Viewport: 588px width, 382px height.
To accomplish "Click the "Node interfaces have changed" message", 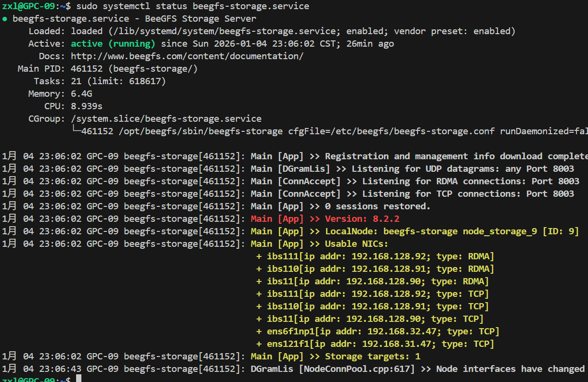I will pyautogui.click(x=510, y=369).
